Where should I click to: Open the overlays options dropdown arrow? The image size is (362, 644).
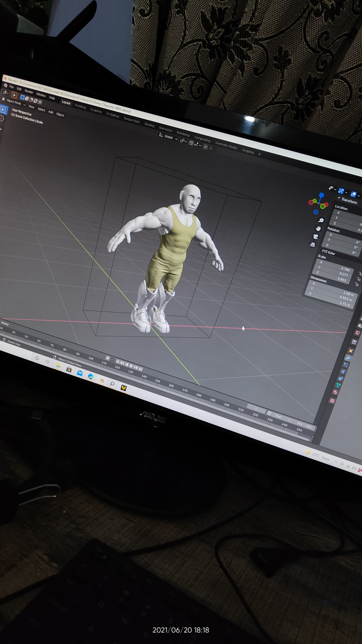pos(358,196)
